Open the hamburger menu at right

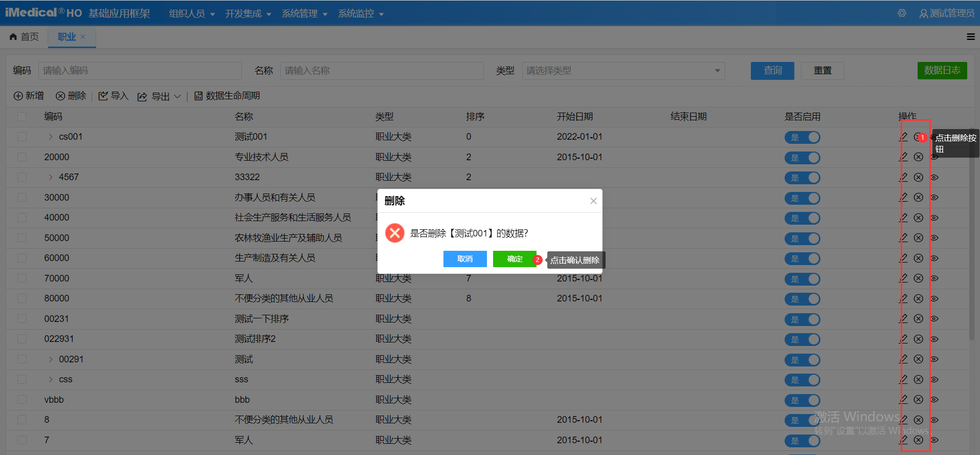point(970,37)
